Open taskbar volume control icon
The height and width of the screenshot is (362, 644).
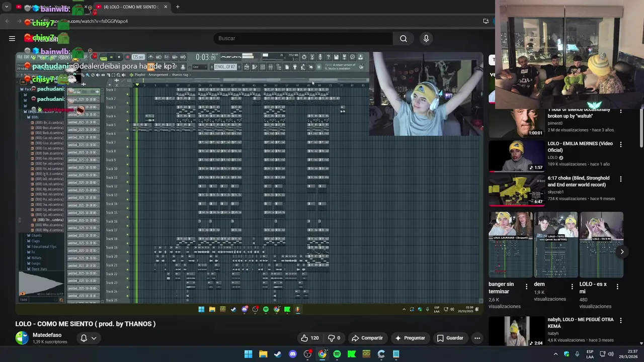coord(611,354)
